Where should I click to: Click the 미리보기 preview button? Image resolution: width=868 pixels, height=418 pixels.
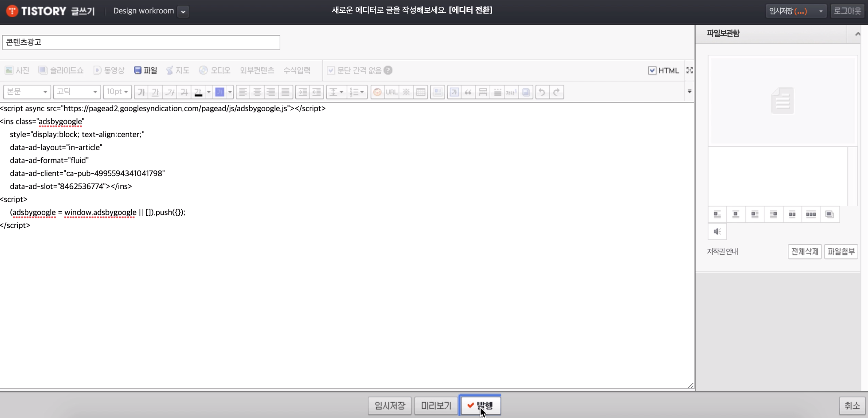(436, 405)
